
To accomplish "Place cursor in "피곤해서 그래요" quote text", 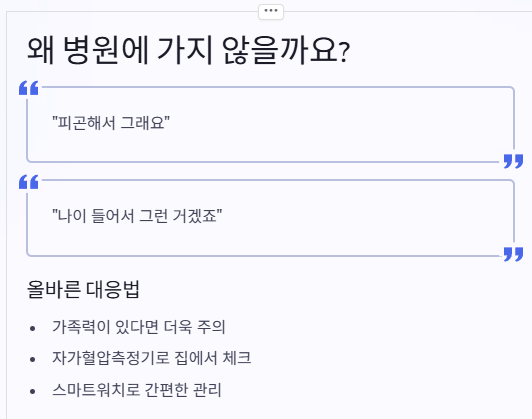I will (111, 122).
